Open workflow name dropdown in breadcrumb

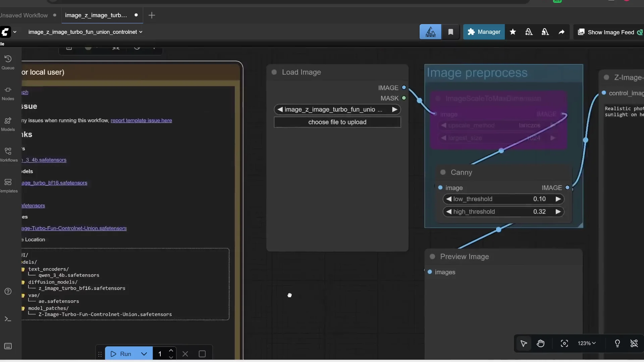coord(141,32)
